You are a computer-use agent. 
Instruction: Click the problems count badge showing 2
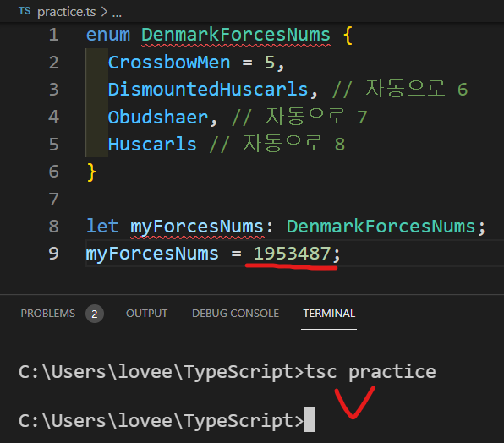pos(95,314)
